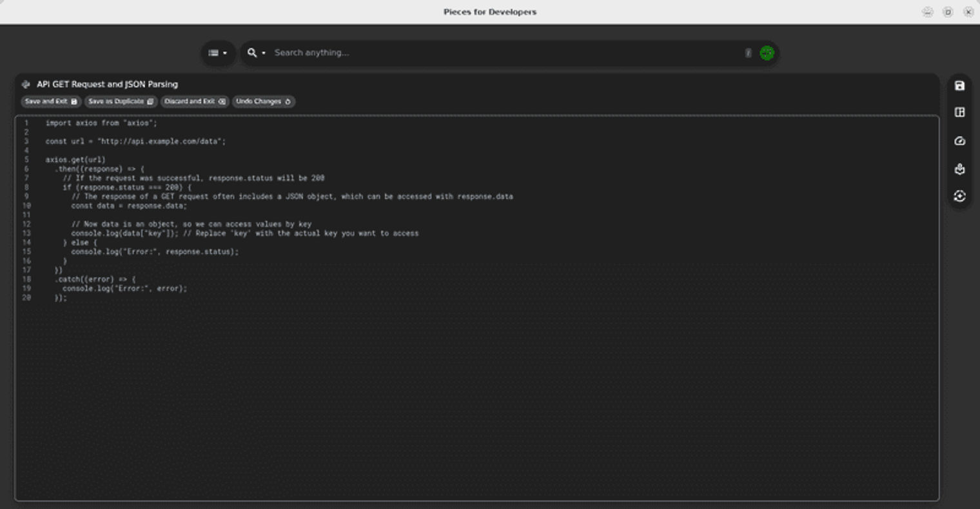Viewport: 980px width, 509px height.
Task: Click the speedometer gauge icon
Action: tap(959, 141)
